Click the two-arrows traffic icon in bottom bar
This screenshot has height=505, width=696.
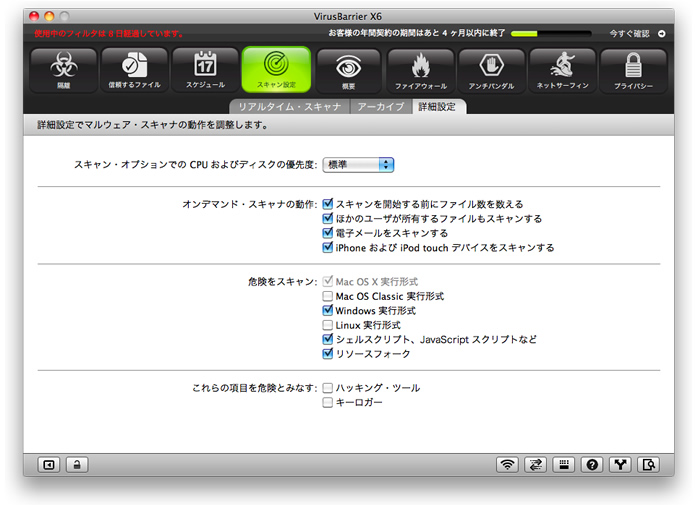(x=536, y=465)
